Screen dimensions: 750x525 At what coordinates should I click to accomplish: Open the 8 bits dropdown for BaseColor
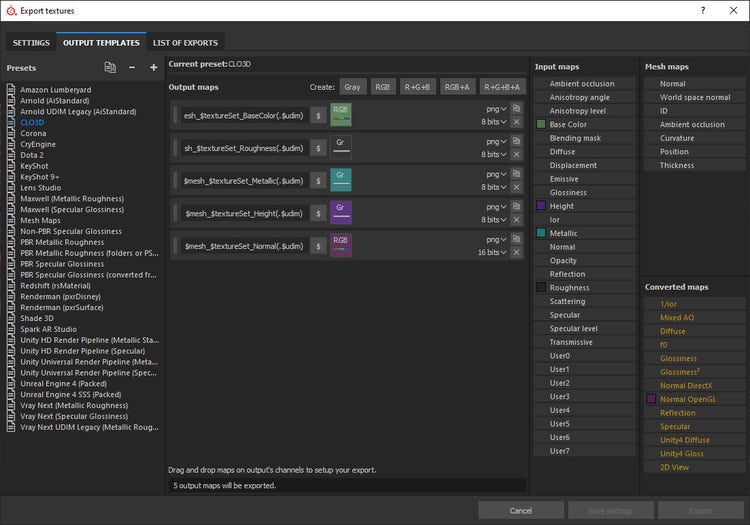[494, 122]
